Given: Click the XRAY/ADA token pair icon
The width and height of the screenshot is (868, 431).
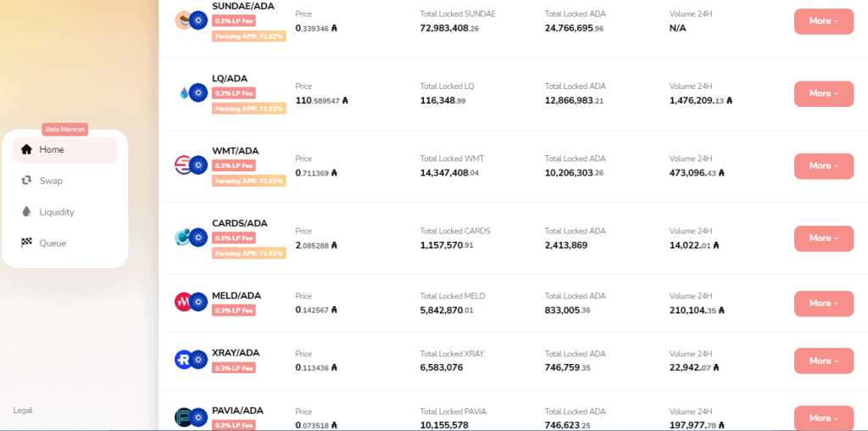Looking at the screenshot, I should point(191,360).
